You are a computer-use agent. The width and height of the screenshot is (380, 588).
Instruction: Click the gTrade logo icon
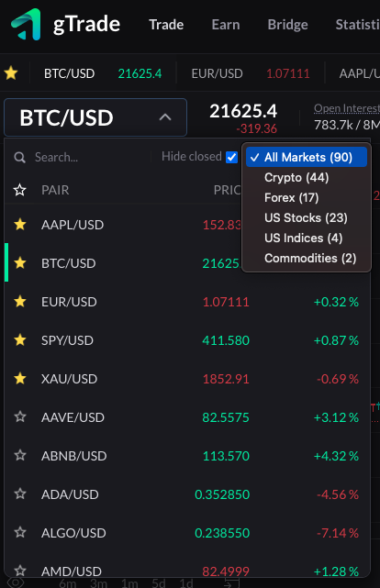click(26, 25)
